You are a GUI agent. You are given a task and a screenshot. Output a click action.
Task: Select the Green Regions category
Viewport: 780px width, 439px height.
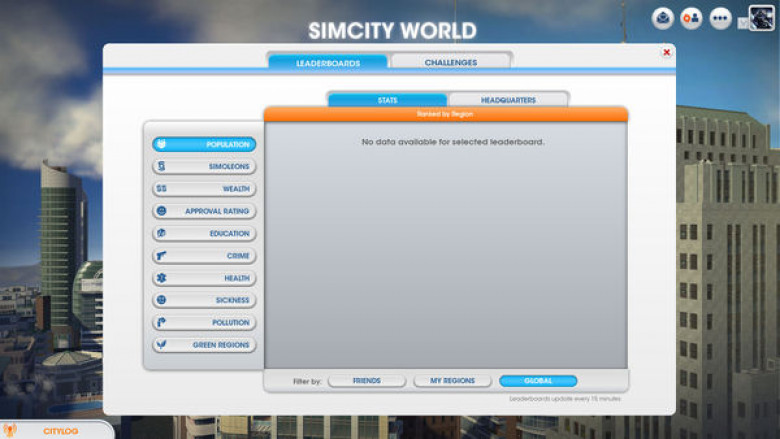pos(204,345)
